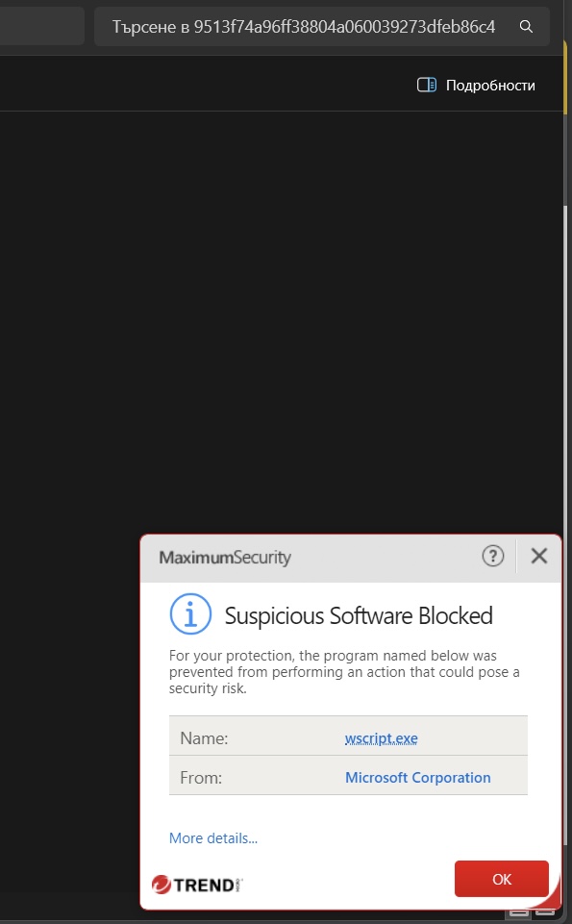Switch to the details list view icon

pyautogui.click(x=519, y=912)
